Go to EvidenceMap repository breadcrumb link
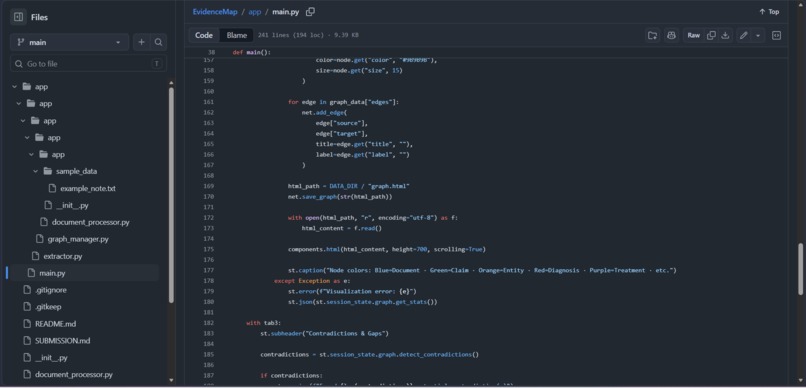 (x=215, y=12)
